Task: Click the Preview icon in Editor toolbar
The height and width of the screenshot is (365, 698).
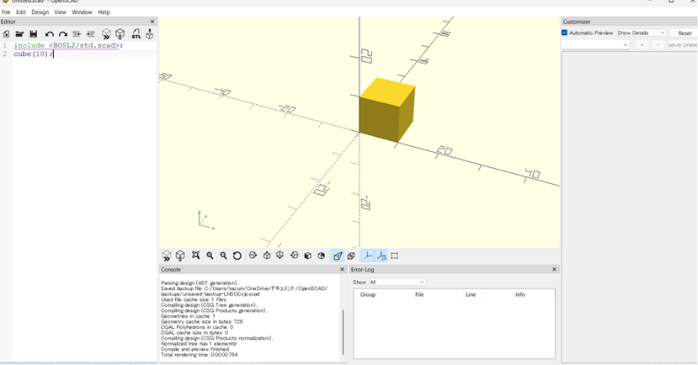Action: point(106,34)
